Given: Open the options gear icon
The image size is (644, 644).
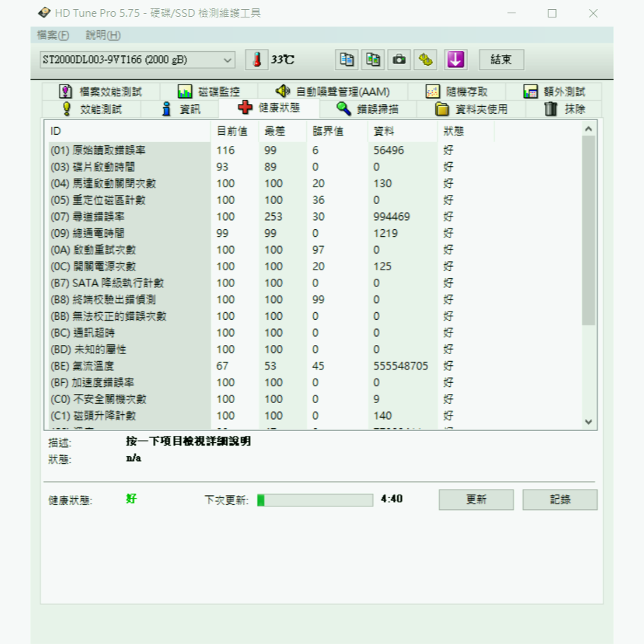Looking at the screenshot, I should [x=425, y=60].
